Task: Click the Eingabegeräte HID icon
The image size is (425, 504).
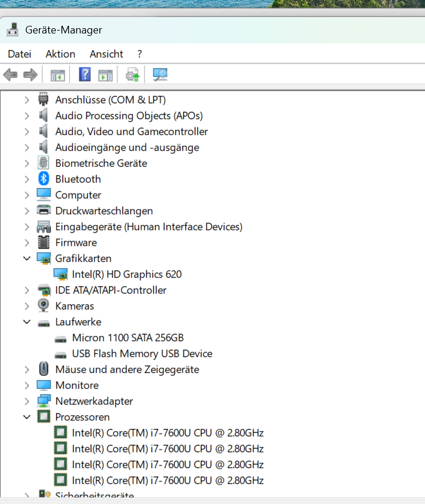Action: [x=43, y=227]
